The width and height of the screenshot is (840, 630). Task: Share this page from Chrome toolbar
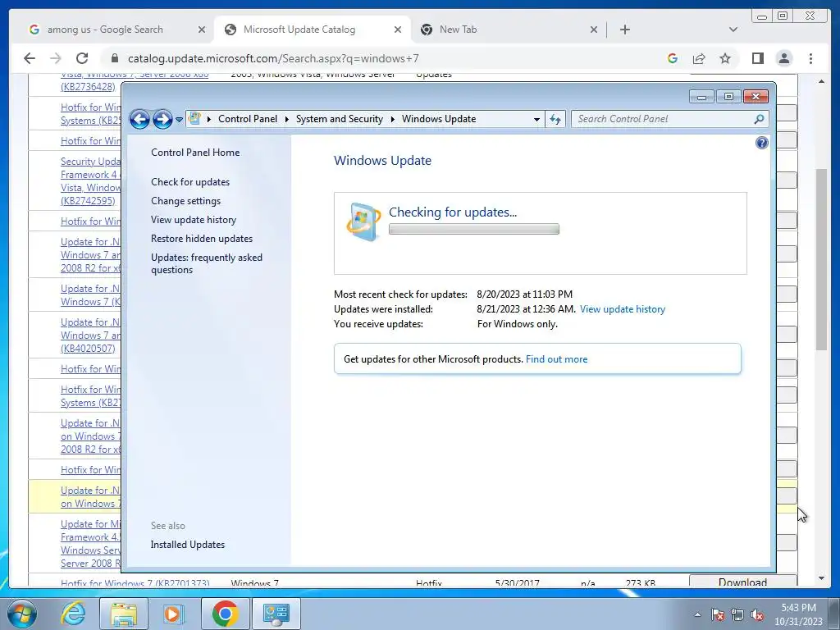pos(699,58)
